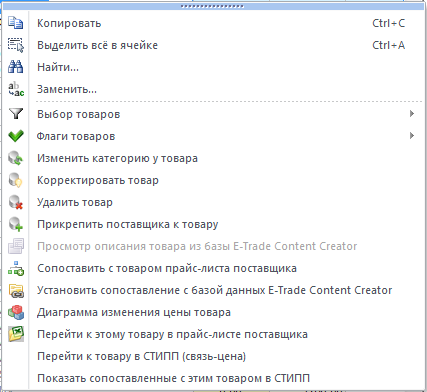Click the colored cubes price diagram icon
This screenshot has width=427, height=392.
(x=16, y=312)
